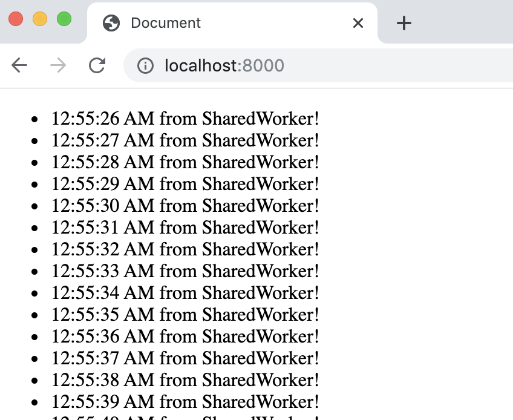This screenshot has width=513, height=420.
Task: Go back to the previous page
Action: [x=19, y=65]
